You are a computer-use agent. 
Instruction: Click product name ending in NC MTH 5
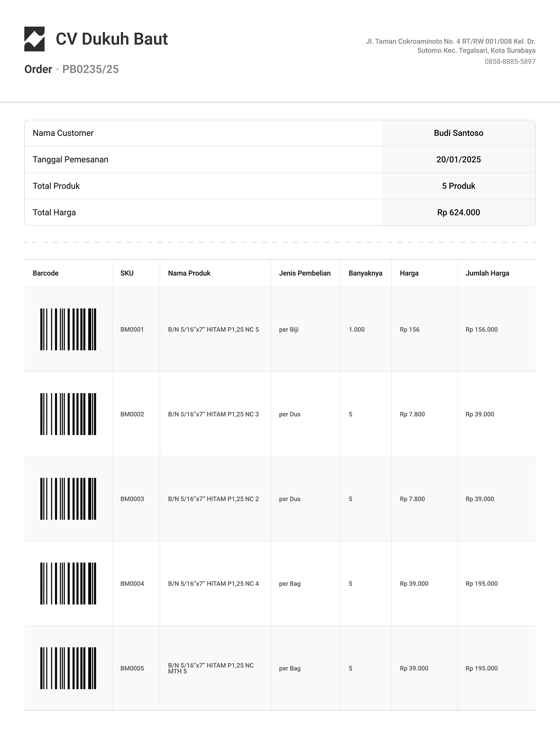211,668
